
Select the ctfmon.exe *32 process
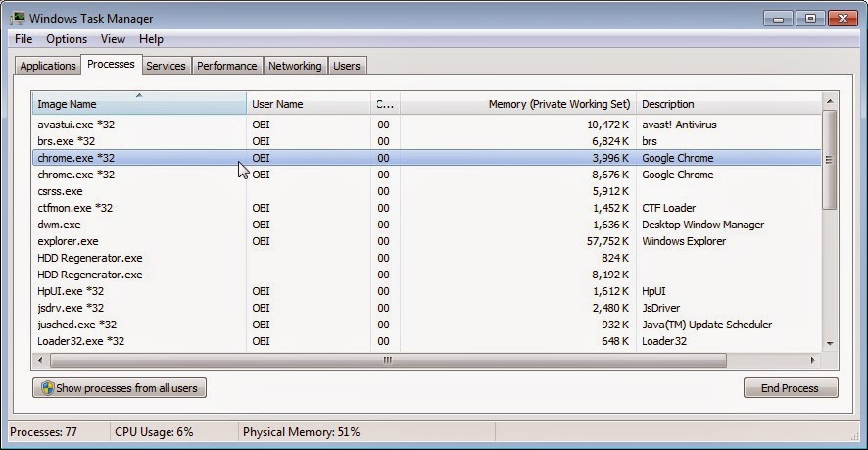point(427,208)
